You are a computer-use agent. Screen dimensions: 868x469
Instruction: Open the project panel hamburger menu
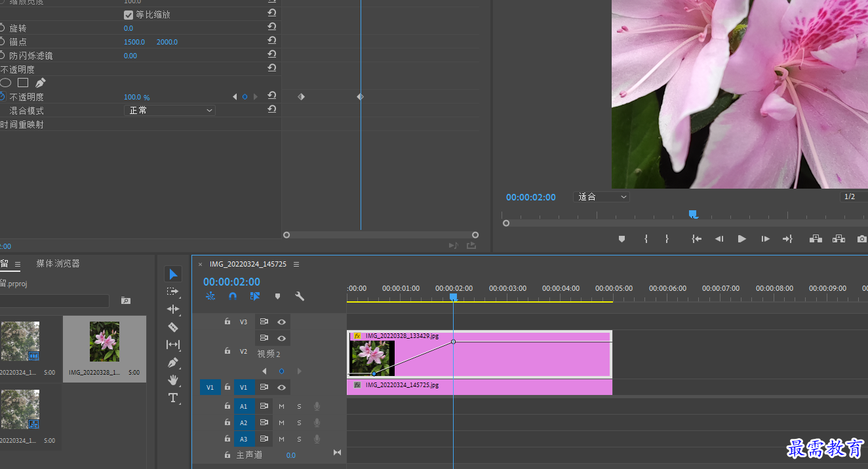pos(18,264)
